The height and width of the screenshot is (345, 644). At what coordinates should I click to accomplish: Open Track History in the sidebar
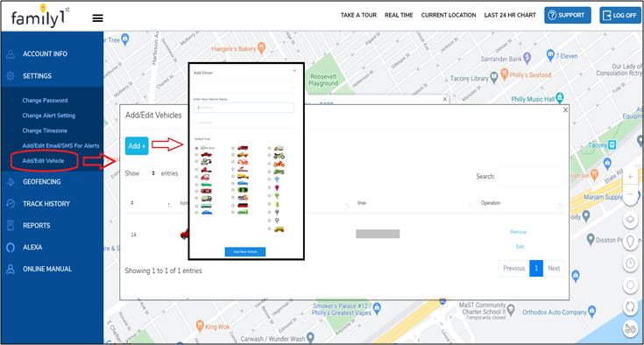46,204
